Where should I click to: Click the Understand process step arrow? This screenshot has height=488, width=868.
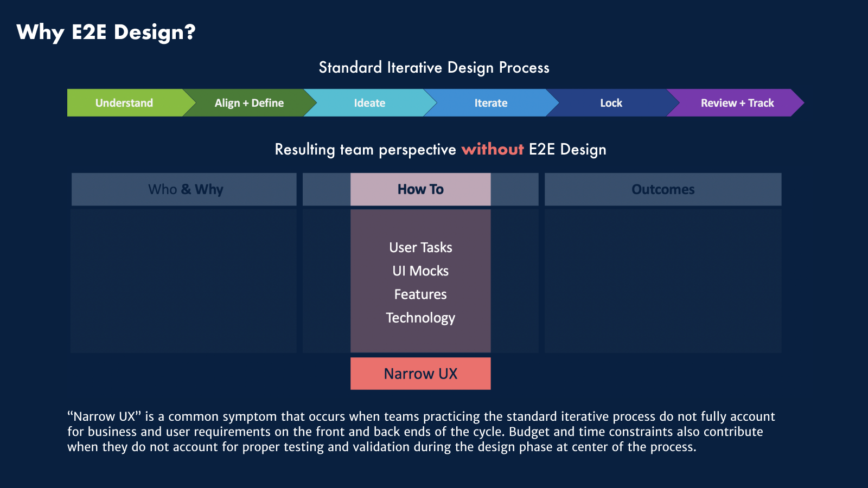coord(124,103)
